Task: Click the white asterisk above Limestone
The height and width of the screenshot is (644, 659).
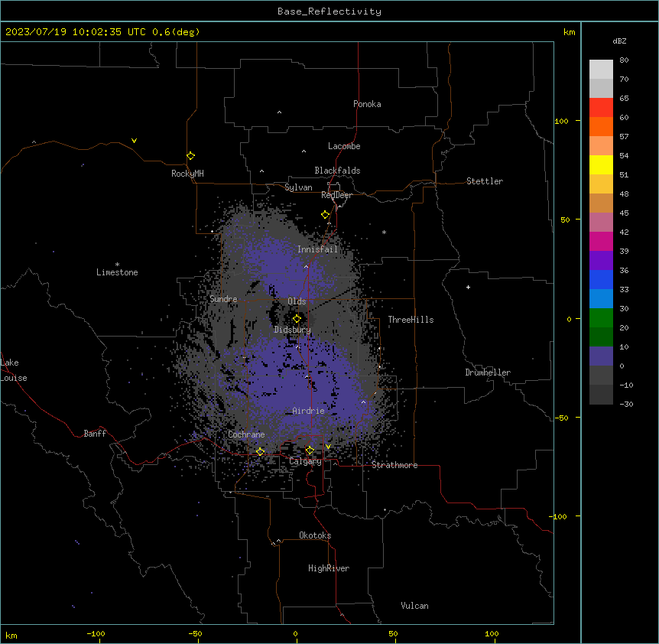Action: 117,265
